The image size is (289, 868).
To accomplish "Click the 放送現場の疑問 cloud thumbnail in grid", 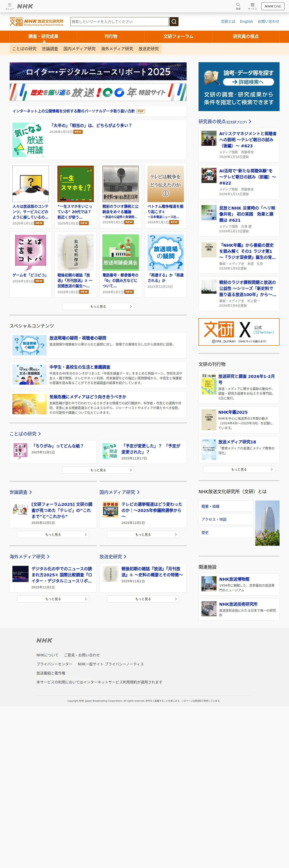I will tap(165, 253).
